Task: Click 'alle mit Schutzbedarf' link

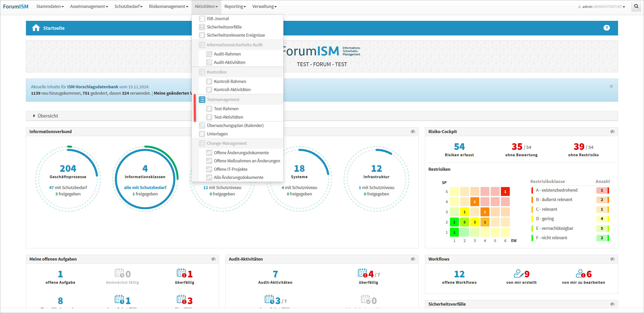Action: click(145, 188)
